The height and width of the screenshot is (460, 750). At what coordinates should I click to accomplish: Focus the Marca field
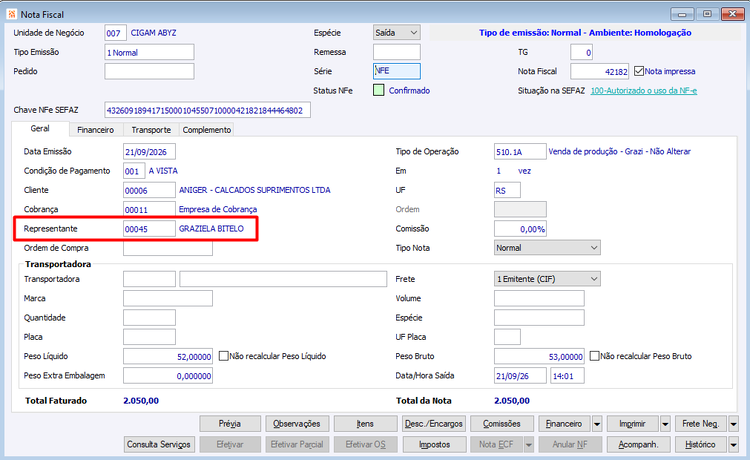(168, 298)
